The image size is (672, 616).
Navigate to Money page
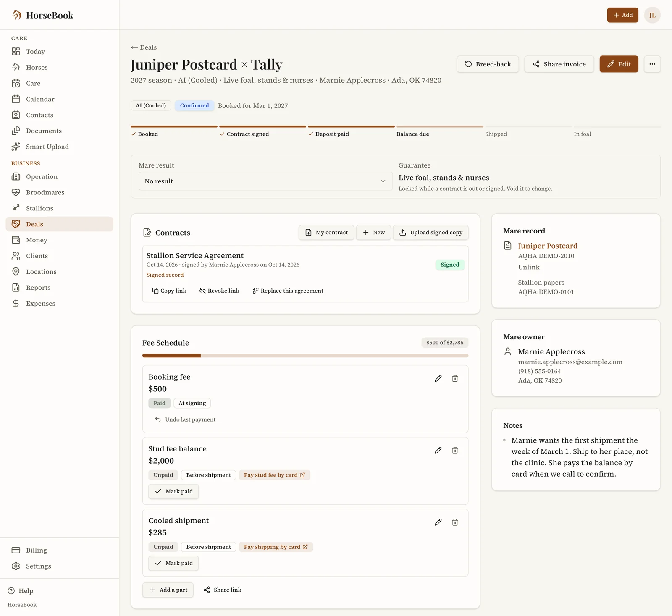[59, 240]
